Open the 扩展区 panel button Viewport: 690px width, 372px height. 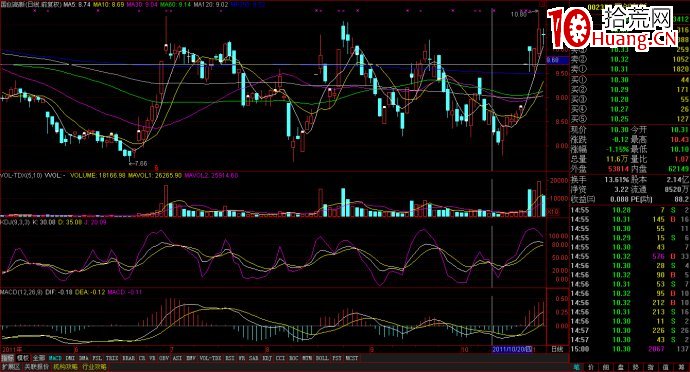point(11,367)
